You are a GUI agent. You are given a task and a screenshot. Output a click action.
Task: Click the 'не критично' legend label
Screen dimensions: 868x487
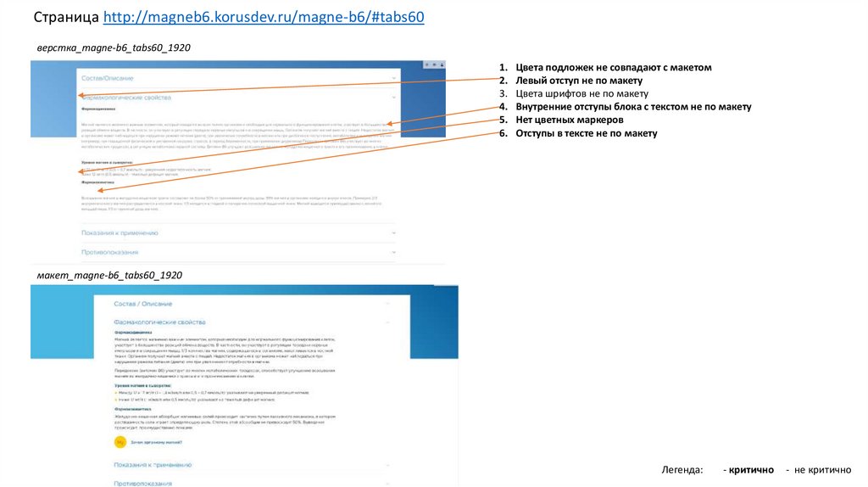822,469
